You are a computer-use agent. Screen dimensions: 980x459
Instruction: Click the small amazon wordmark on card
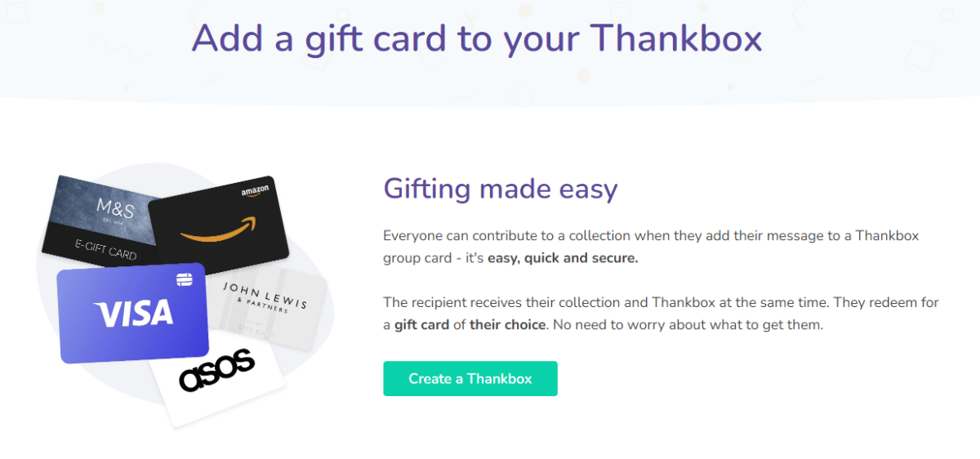coord(255,192)
